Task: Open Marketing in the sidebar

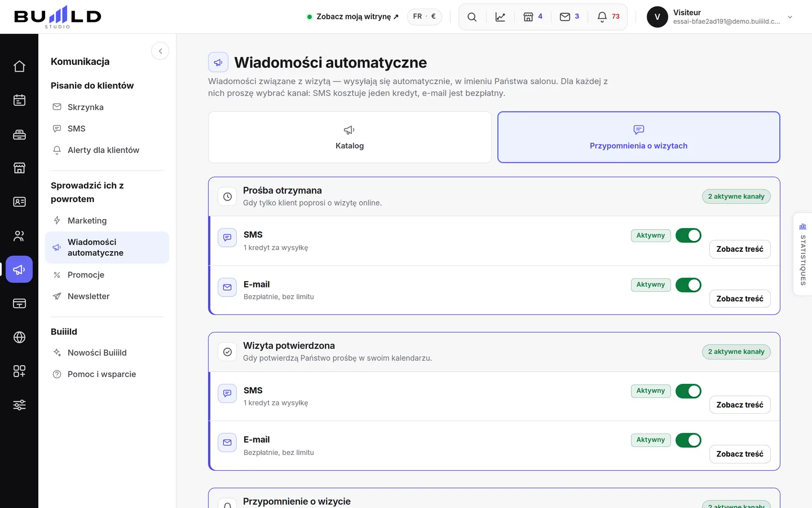Action: [107, 221]
